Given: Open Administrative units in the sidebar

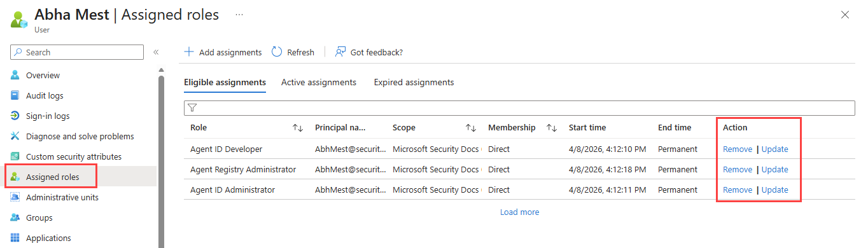Looking at the screenshot, I should click(62, 197).
